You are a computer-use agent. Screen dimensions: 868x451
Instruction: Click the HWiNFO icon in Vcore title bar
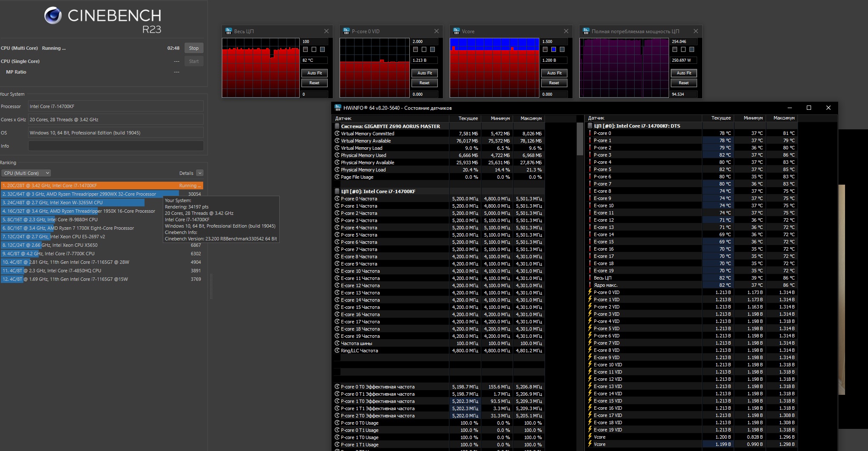pos(457,31)
